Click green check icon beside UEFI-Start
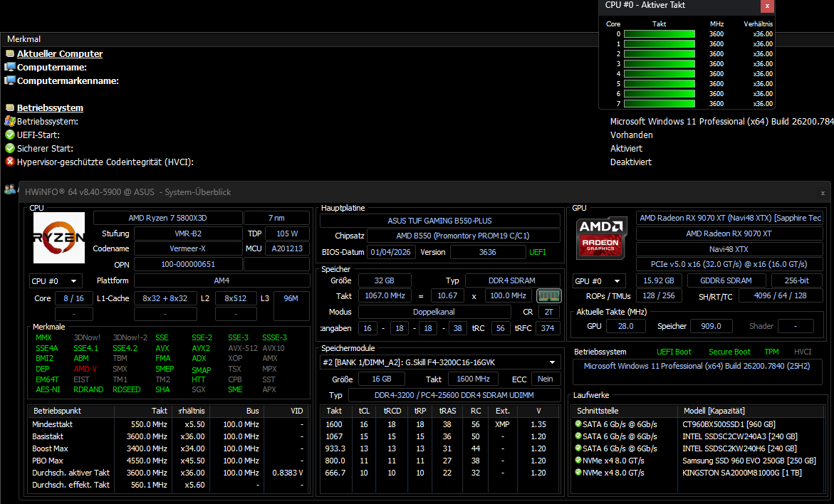Viewport: 834px width, 504px height. pyautogui.click(x=9, y=135)
